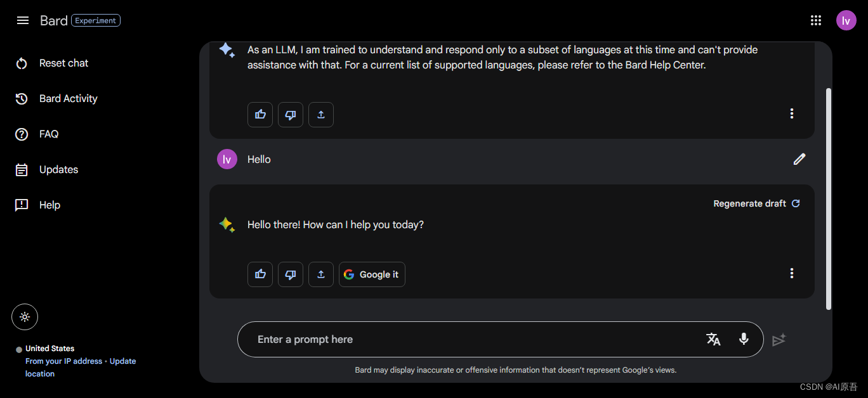Open From your IP address link
The height and width of the screenshot is (398, 868).
[x=63, y=361]
